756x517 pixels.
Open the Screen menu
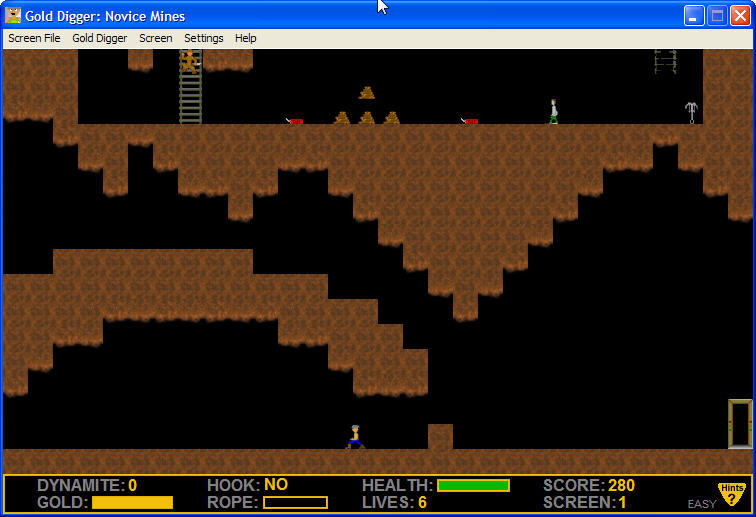[x=155, y=38]
